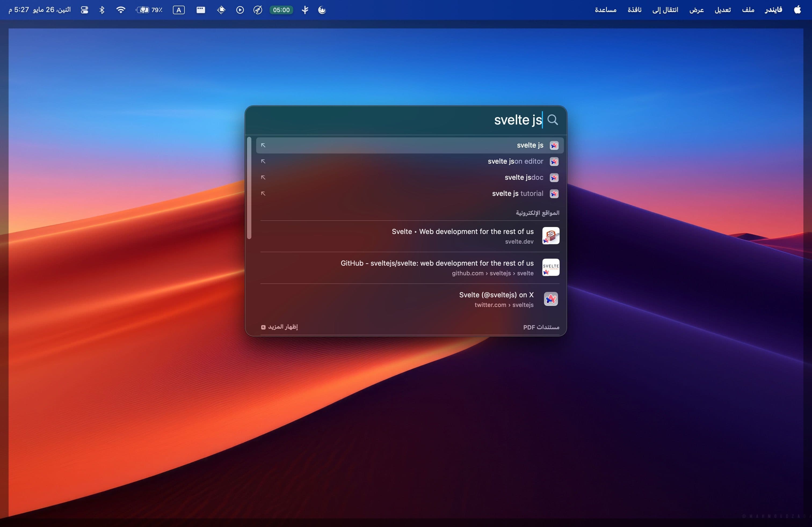
Task: Open the Bluetooth menu bar icon
Action: [102, 10]
